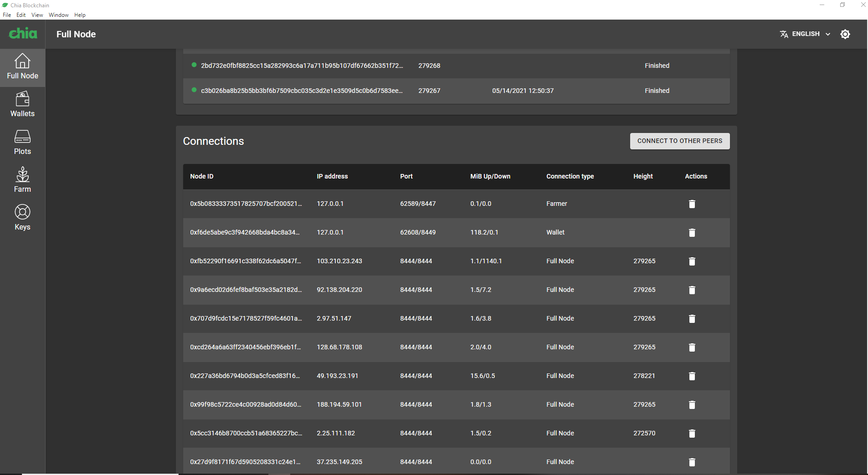Open the Wallets sidebar section

coord(22,105)
